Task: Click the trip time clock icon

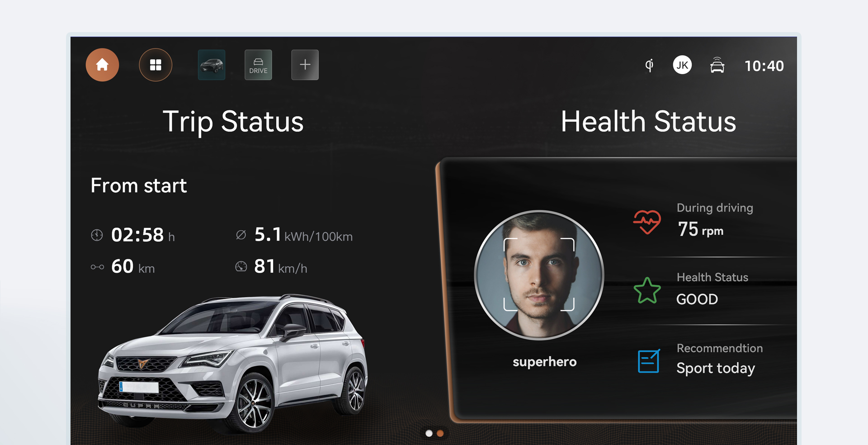Action: point(97,235)
